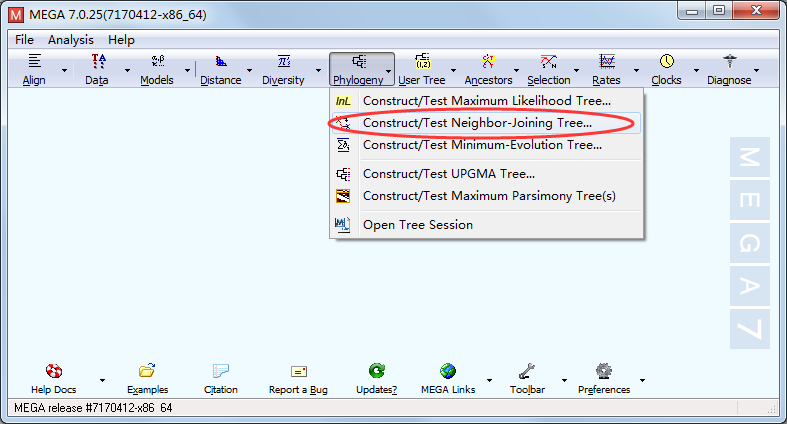
Task: Open the Align toolbar icon
Action: pos(34,61)
